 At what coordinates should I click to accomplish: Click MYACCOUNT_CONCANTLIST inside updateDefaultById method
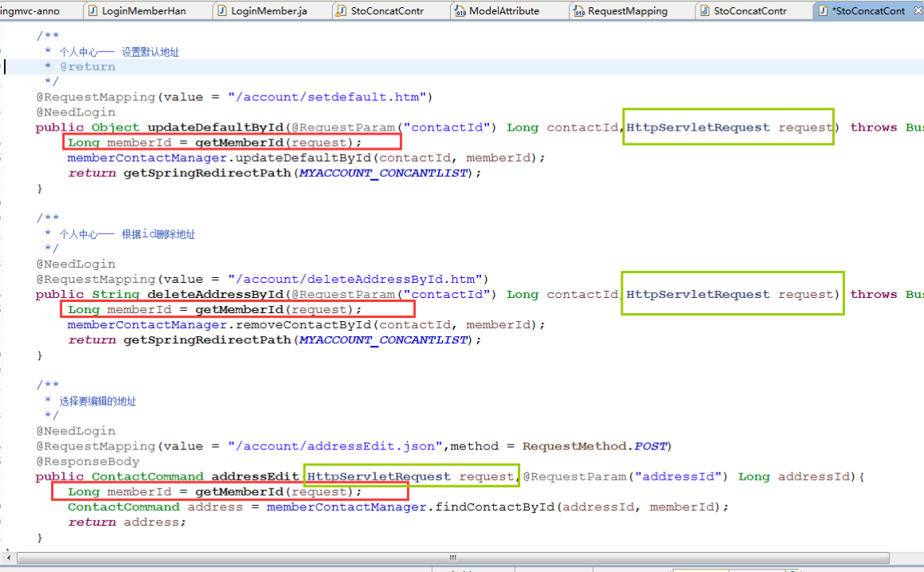(x=384, y=173)
